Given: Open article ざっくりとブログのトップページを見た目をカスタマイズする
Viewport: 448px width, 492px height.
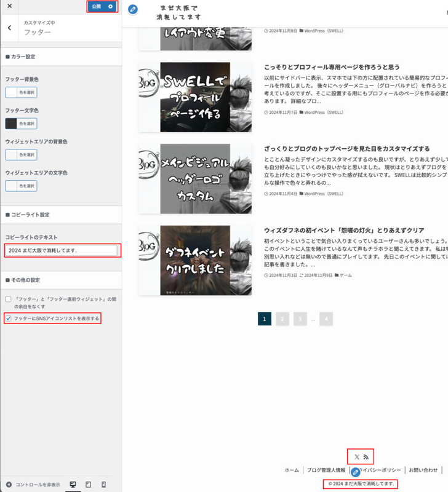Looking at the screenshot, I should [x=346, y=149].
